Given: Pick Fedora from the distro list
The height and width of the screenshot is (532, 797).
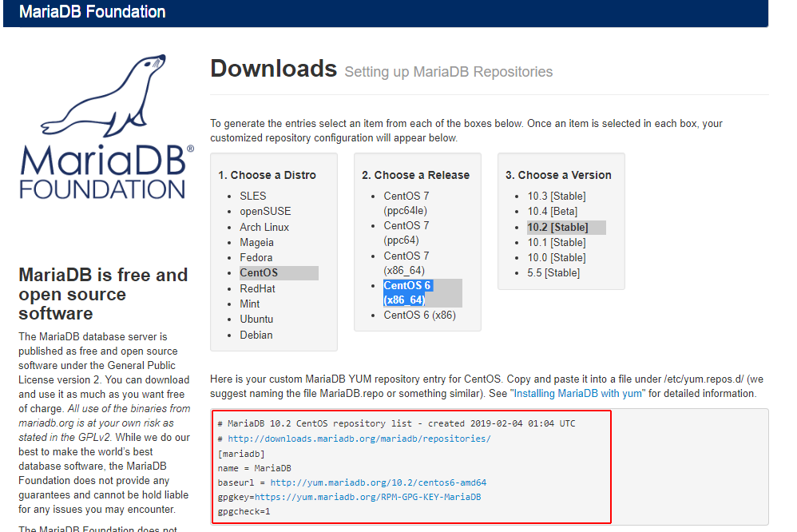Looking at the screenshot, I should click(x=256, y=258).
